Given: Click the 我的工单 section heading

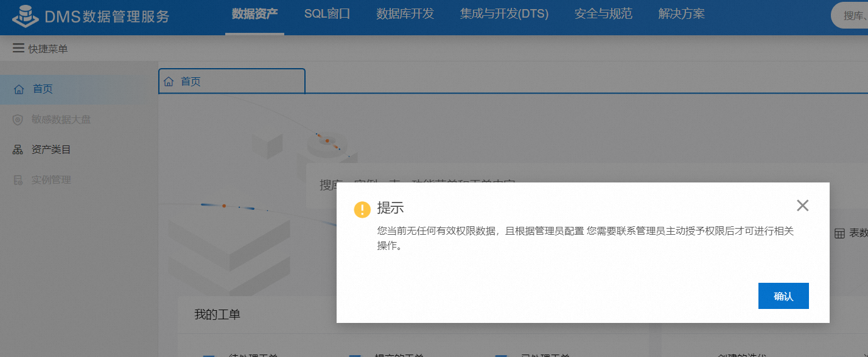Looking at the screenshot, I should click(x=217, y=314).
